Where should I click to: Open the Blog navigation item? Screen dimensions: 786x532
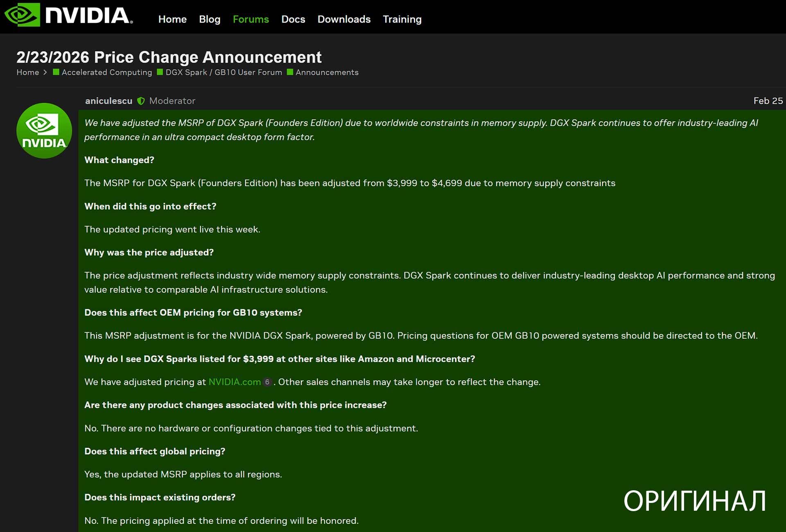[x=210, y=19]
